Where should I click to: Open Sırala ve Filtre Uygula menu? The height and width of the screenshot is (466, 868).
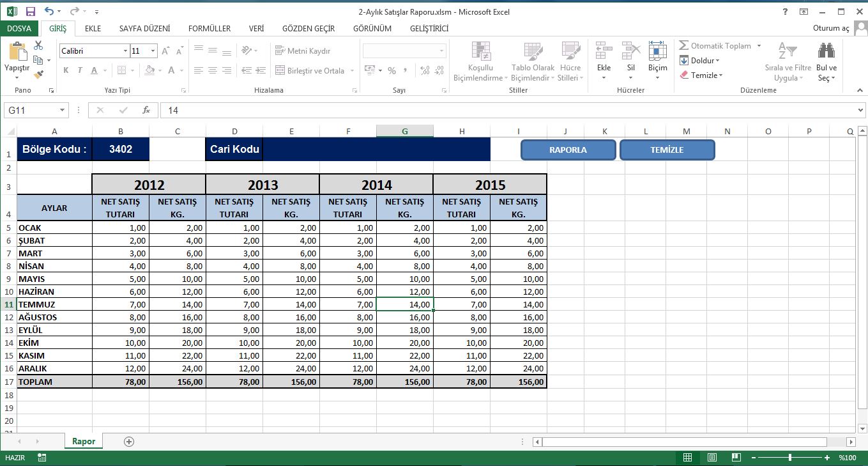point(788,61)
